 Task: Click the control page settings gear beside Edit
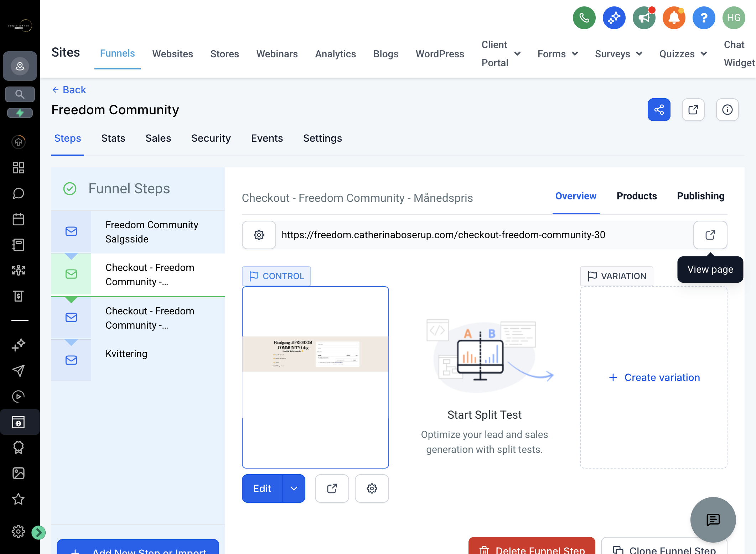click(372, 488)
